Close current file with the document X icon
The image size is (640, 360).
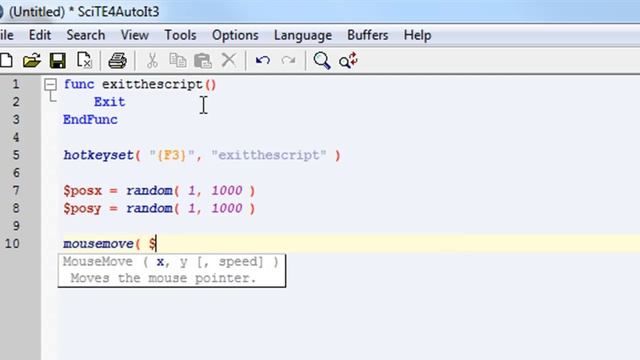pos(84,60)
